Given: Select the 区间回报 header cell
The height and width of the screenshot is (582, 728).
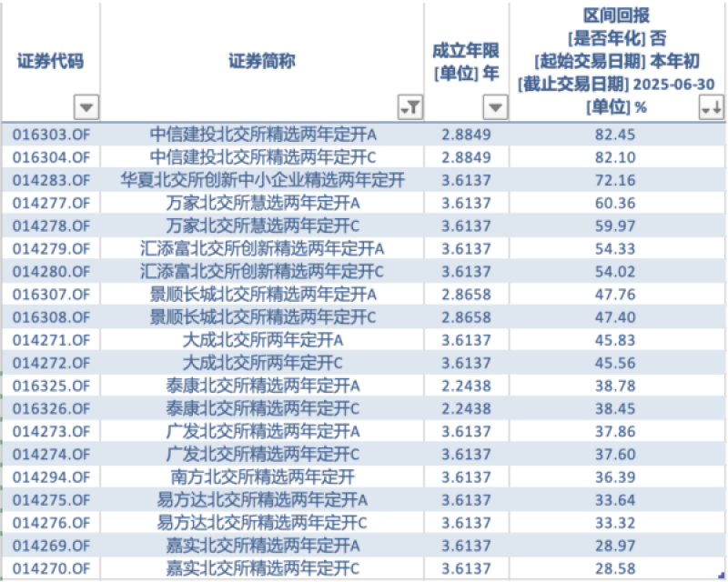Looking at the screenshot, I should click(617, 62).
